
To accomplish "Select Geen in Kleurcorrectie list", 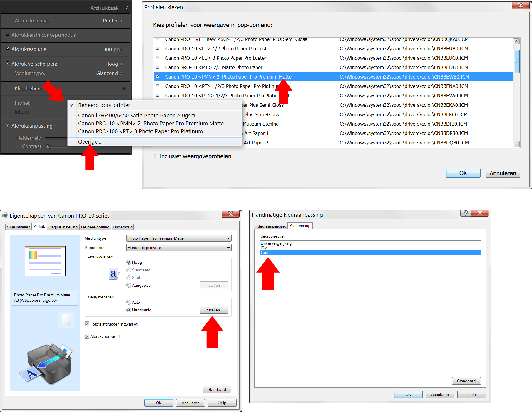I will pos(370,253).
